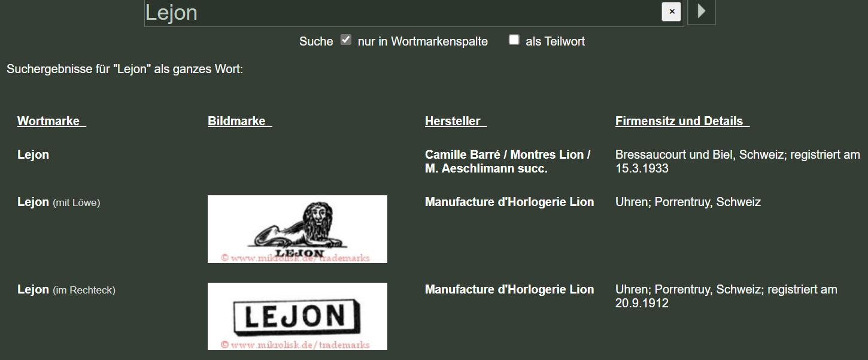Clear the search field with the × button
The height and width of the screenshot is (360, 868).
tap(671, 11)
